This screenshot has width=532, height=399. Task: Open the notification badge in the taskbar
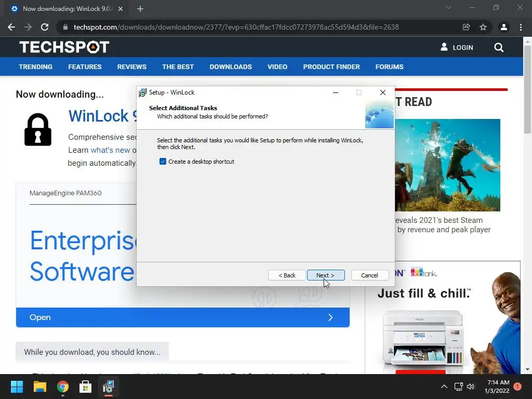tap(517, 387)
